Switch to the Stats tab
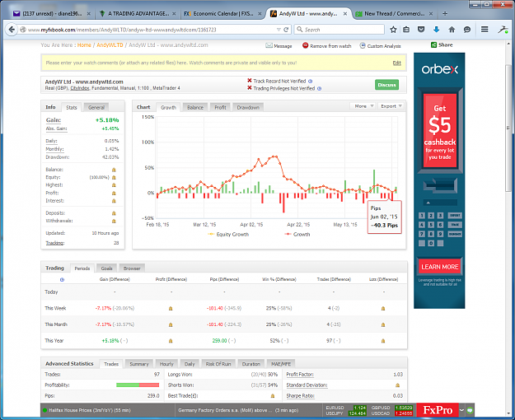 tap(71, 107)
